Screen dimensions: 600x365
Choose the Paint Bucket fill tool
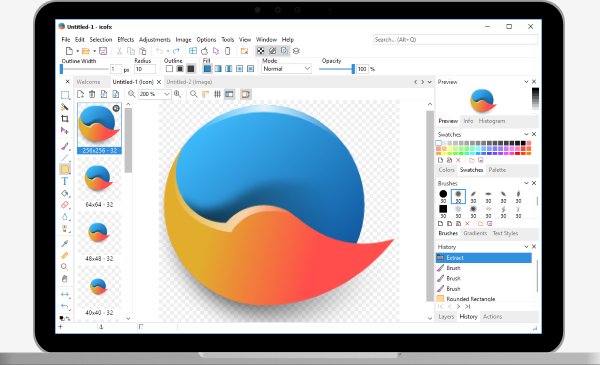65,193
